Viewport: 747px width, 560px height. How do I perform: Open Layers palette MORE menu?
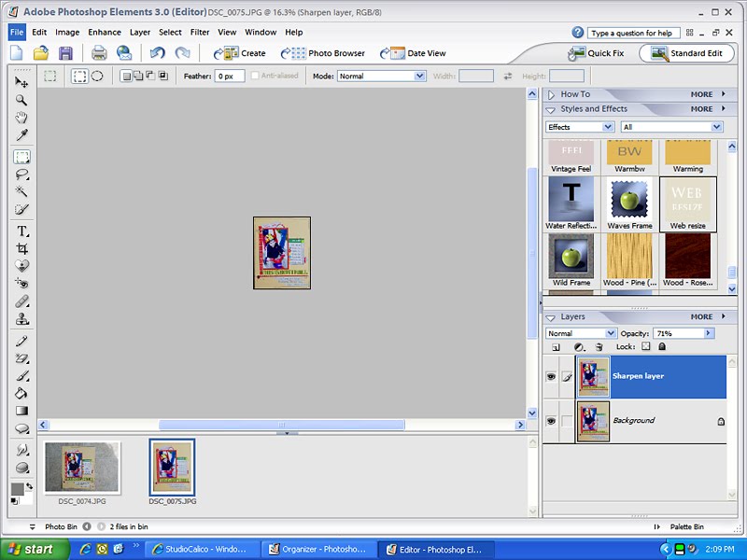[x=708, y=316]
